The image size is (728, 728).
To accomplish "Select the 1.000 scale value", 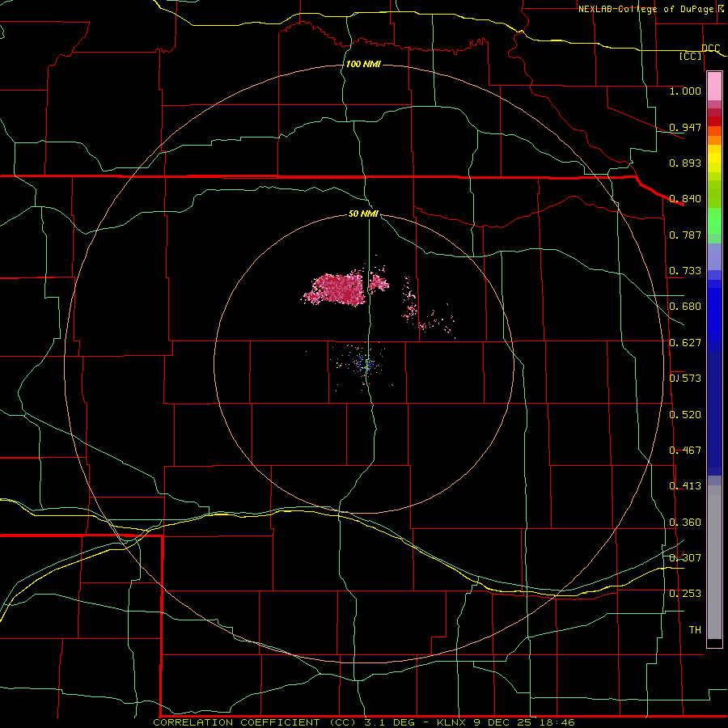I will [x=685, y=91].
